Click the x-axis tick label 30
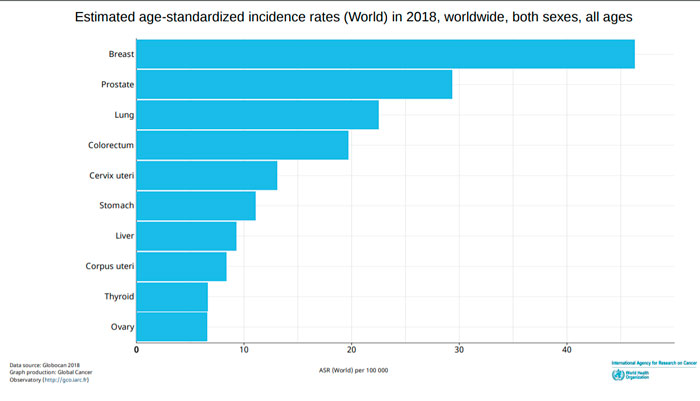 pos(459,350)
